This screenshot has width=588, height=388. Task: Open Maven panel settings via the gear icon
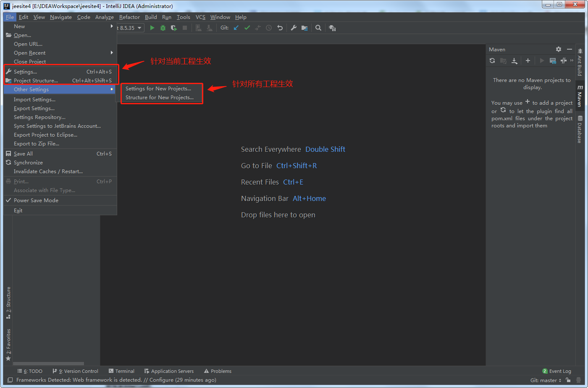pyautogui.click(x=559, y=49)
